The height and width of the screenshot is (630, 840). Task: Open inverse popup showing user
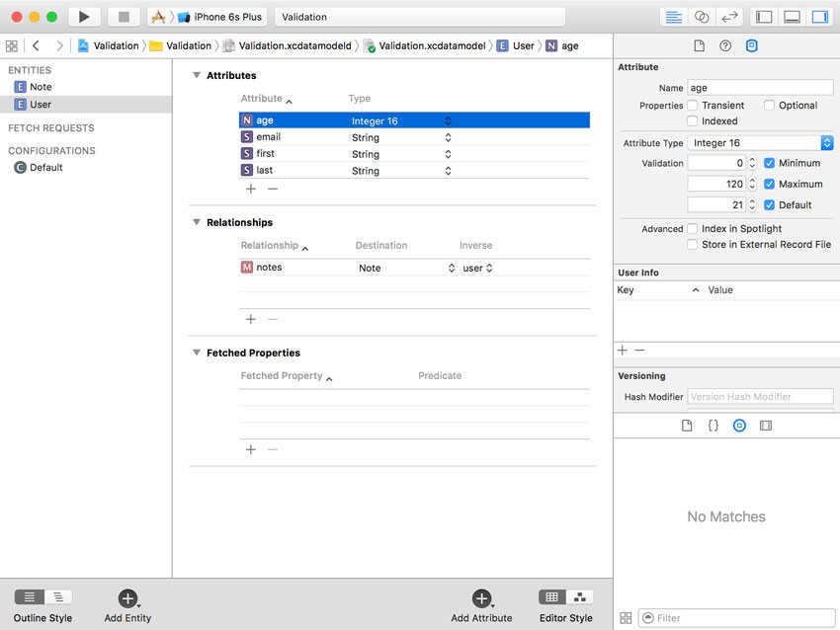(477, 268)
